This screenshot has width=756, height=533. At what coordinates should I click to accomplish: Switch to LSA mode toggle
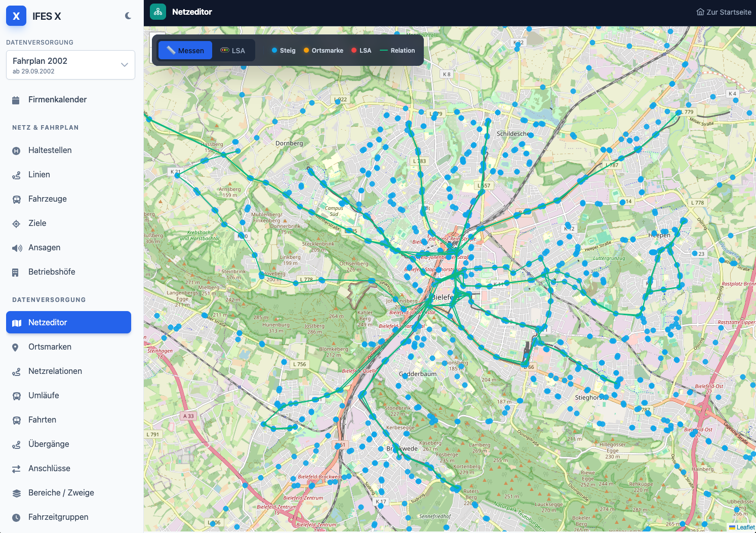[x=233, y=50]
